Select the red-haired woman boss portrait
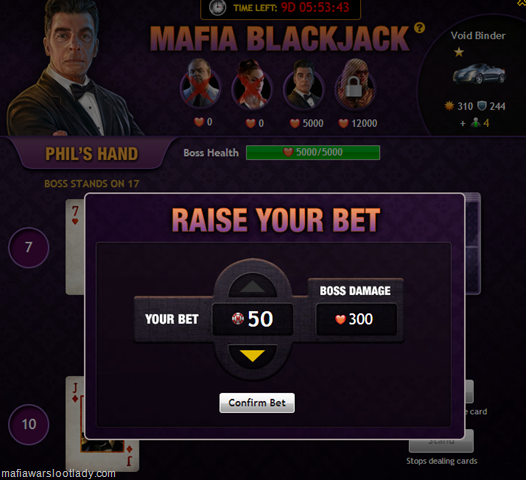The width and height of the screenshot is (526, 480). [x=252, y=87]
